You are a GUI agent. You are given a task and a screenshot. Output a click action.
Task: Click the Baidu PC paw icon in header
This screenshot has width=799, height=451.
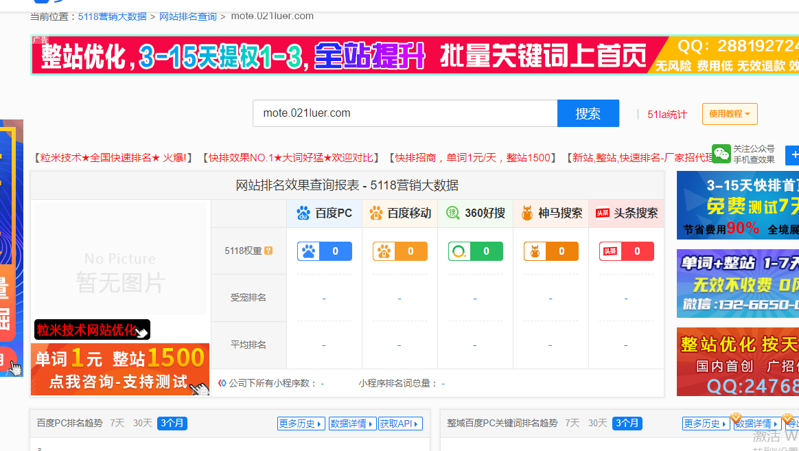tap(303, 213)
